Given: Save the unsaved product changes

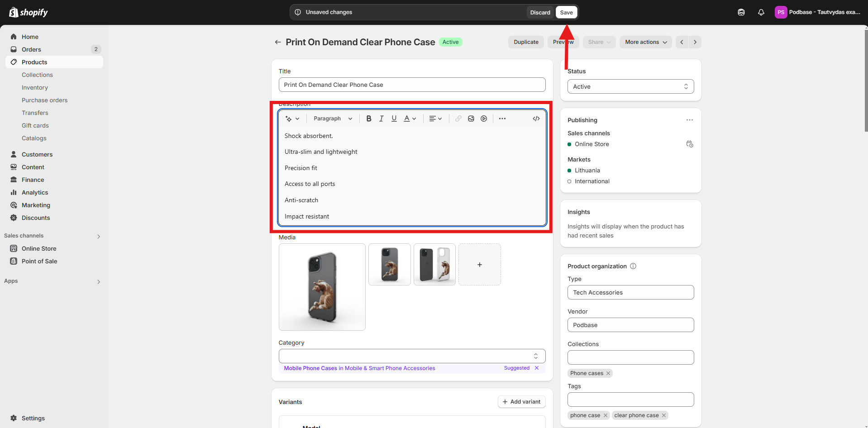Looking at the screenshot, I should [566, 12].
